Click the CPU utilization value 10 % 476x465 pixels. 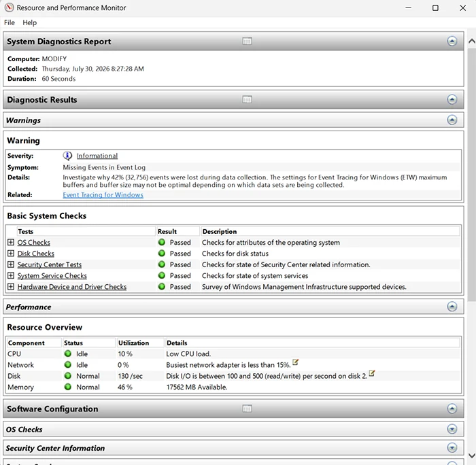[125, 354]
